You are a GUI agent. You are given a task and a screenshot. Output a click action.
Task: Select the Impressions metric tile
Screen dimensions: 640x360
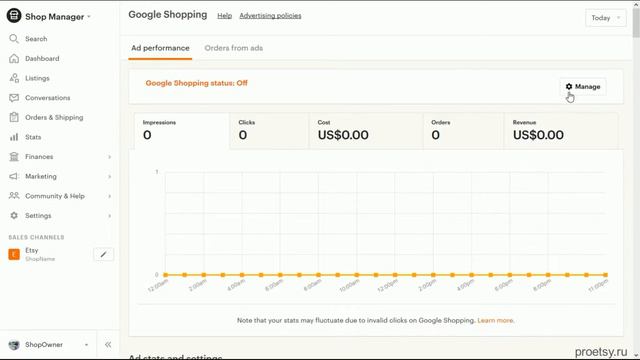[x=182, y=131]
